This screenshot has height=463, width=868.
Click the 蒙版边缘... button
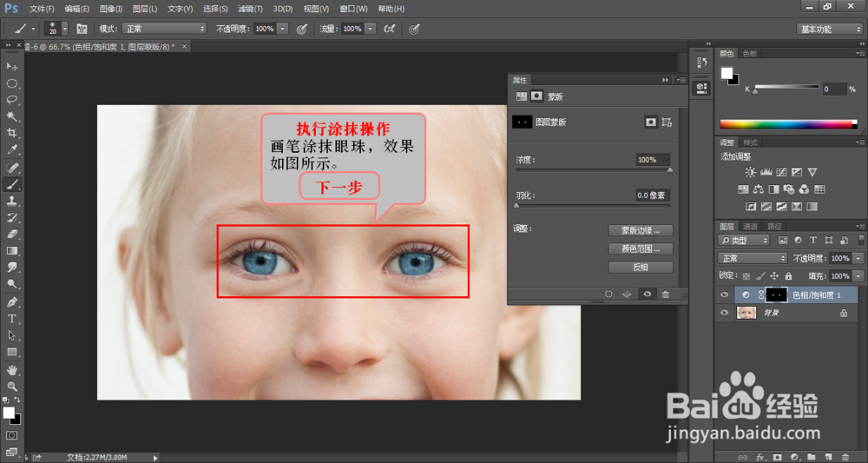pyautogui.click(x=641, y=230)
